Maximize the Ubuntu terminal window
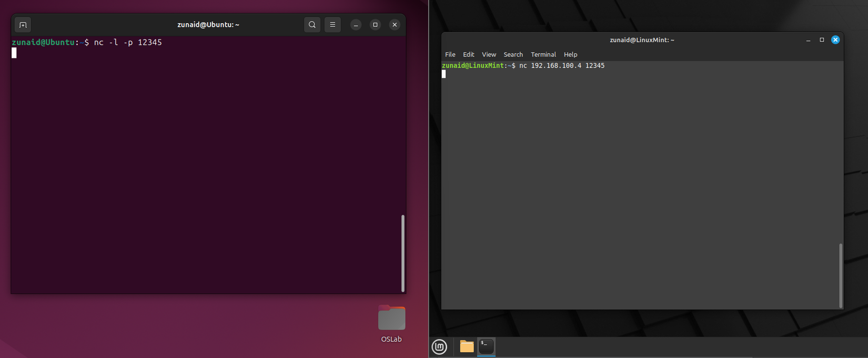 (x=375, y=25)
